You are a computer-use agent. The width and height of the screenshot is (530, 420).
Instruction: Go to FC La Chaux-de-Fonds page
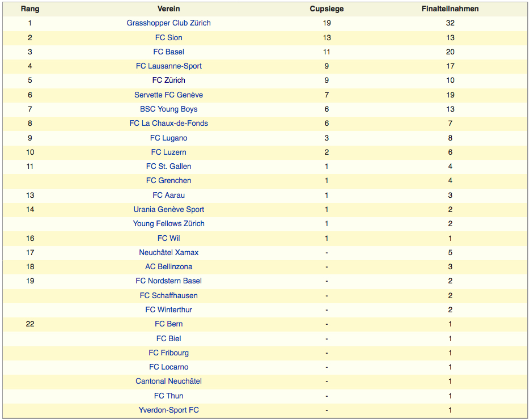168,123
